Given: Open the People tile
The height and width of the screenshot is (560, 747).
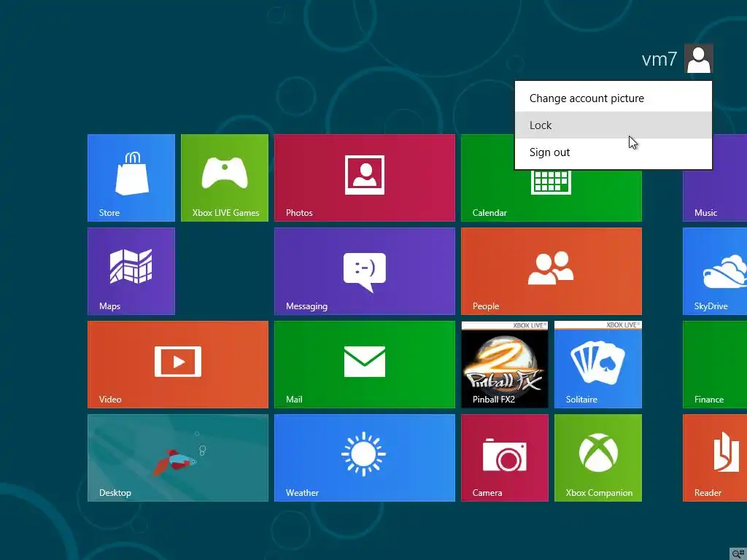Looking at the screenshot, I should [x=551, y=271].
